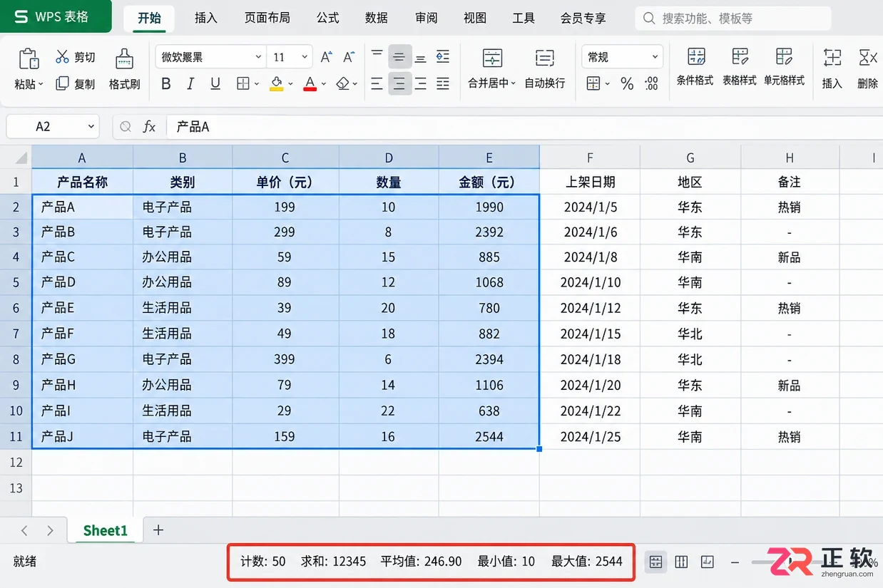Click the search box 搜索功能、模板等

[x=733, y=18]
